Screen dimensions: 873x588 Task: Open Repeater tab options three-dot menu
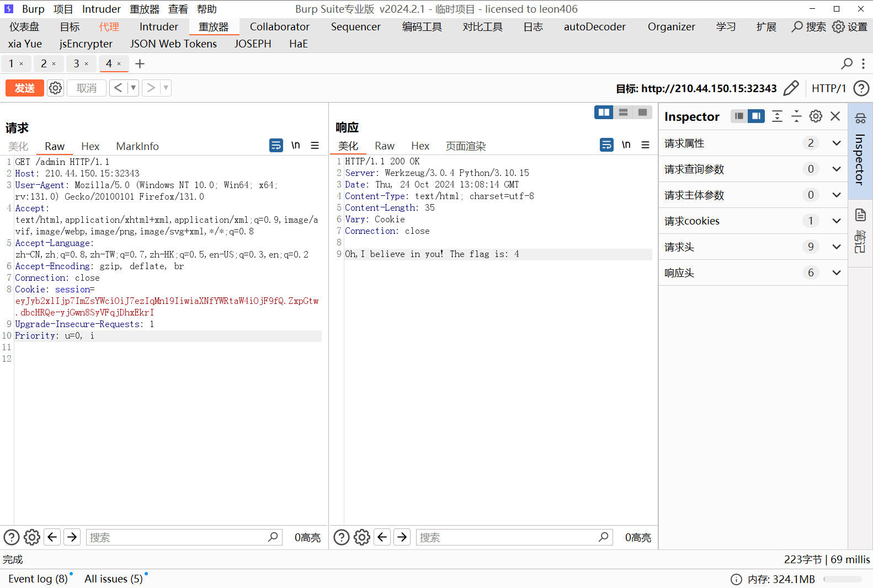point(863,64)
